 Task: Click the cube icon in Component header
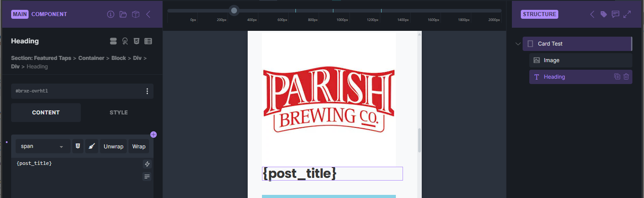pos(136,14)
